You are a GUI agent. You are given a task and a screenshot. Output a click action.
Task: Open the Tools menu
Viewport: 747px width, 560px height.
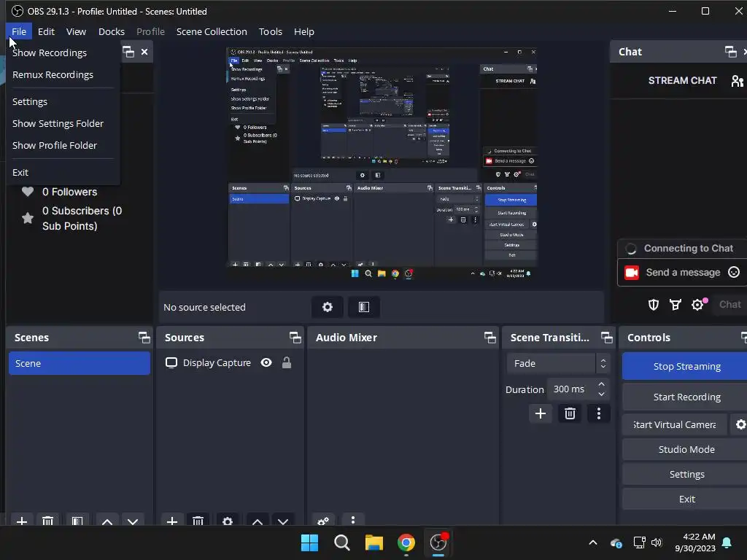[271, 31]
